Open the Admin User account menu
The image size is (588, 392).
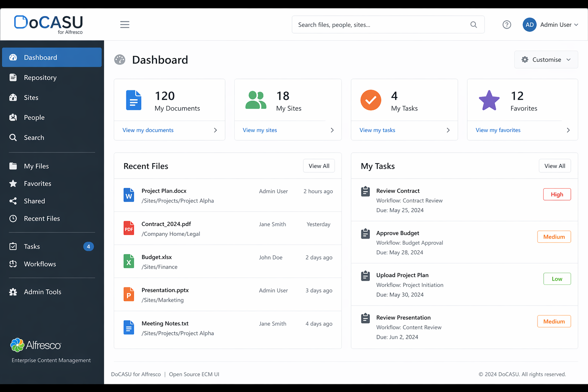point(550,24)
